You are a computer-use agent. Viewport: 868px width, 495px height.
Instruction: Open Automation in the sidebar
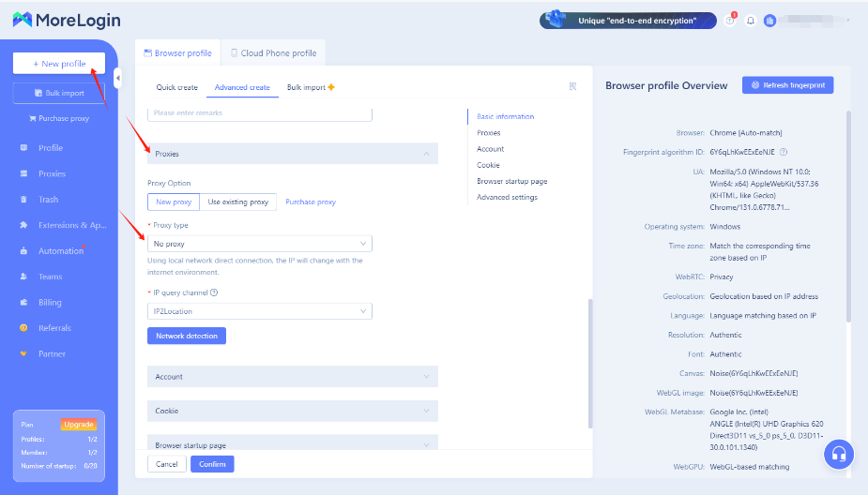(x=61, y=250)
